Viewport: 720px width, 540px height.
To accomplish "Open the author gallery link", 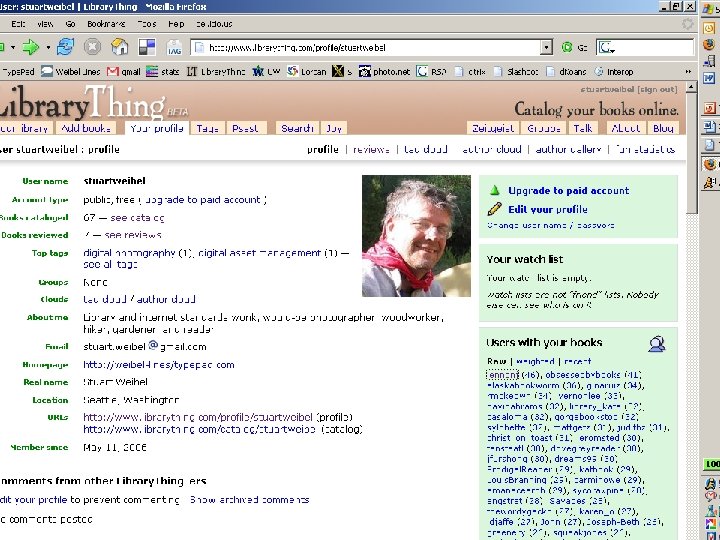I will 568,149.
